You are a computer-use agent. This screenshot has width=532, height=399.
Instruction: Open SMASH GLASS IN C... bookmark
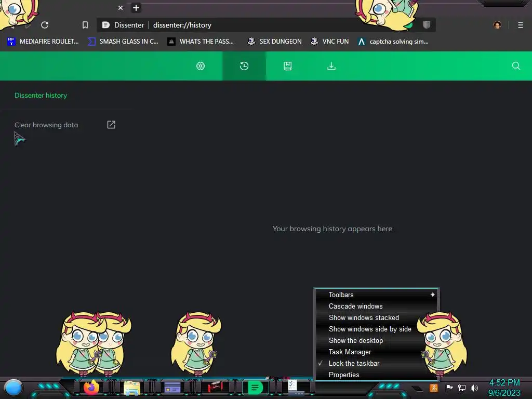click(x=123, y=42)
